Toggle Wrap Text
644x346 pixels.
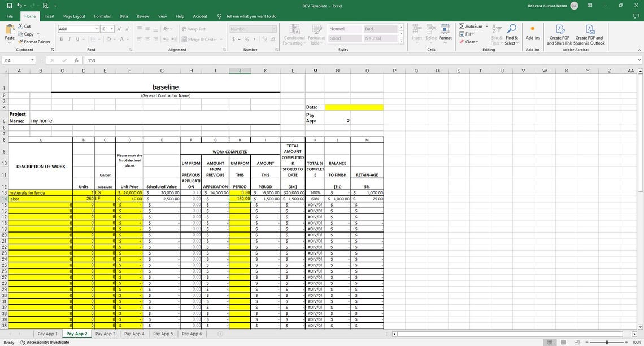194,29
